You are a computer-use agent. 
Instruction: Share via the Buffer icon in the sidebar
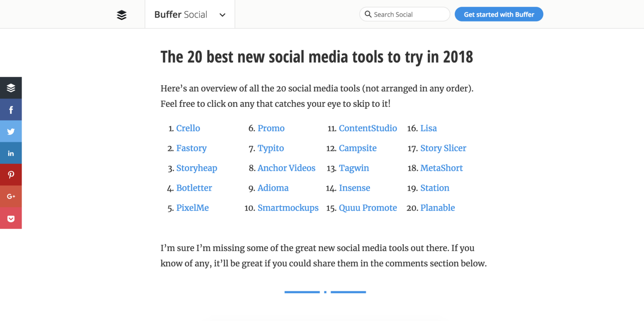[11, 88]
